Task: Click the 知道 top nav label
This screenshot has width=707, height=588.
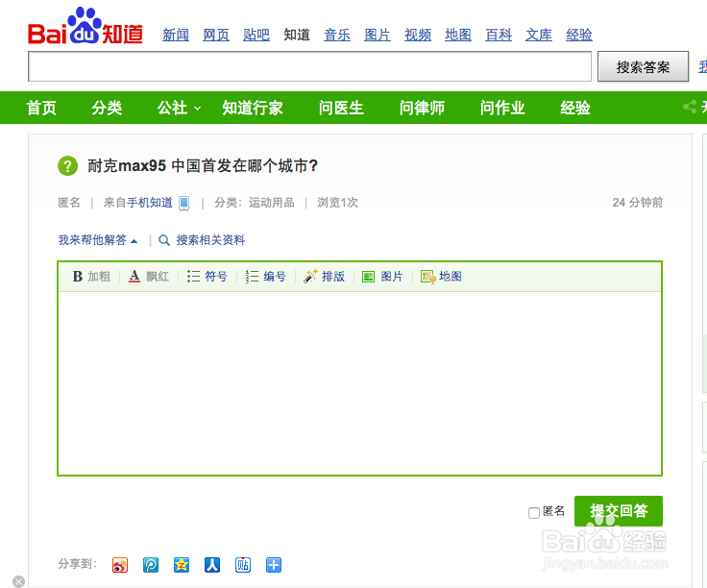Action: [297, 35]
